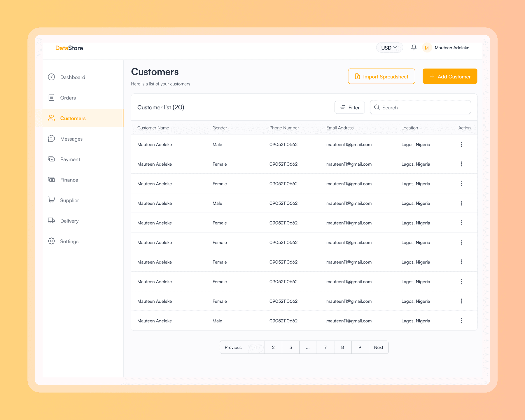The image size is (525, 420).
Task: Select the Payment wallet icon
Action: 51,159
